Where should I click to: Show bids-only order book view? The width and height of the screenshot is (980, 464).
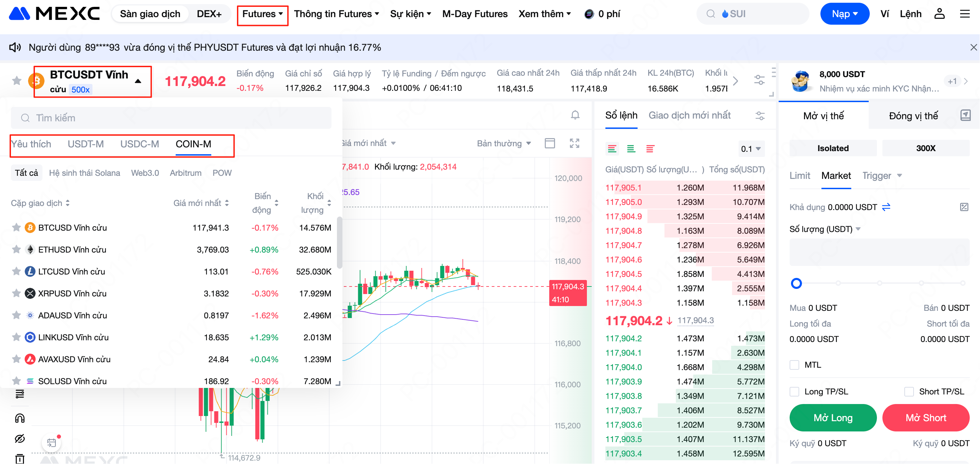(x=631, y=149)
